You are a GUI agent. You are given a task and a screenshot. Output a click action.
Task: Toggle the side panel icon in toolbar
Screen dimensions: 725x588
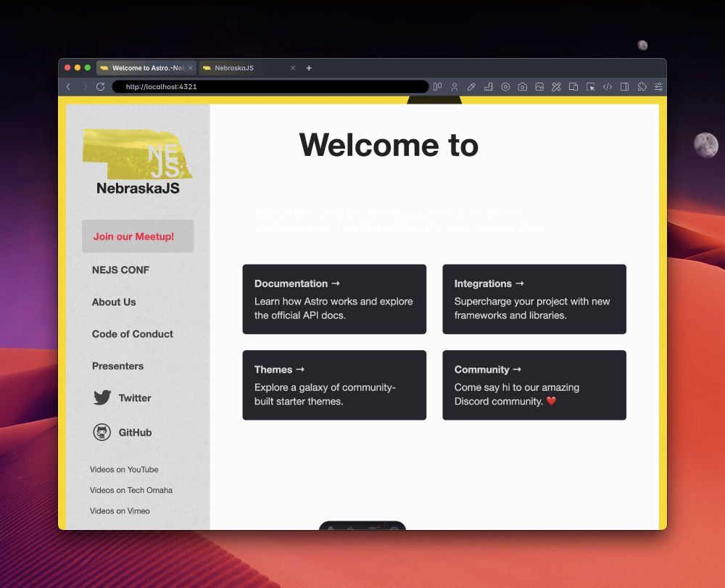click(x=624, y=86)
